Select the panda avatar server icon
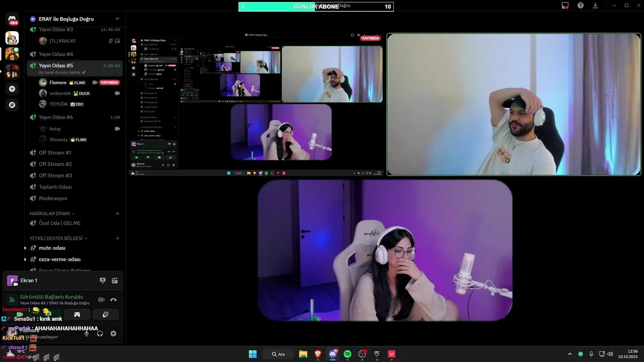Image resolution: width=644 pixels, height=362 pixels. pyautogui.click(x=12, y=38)
